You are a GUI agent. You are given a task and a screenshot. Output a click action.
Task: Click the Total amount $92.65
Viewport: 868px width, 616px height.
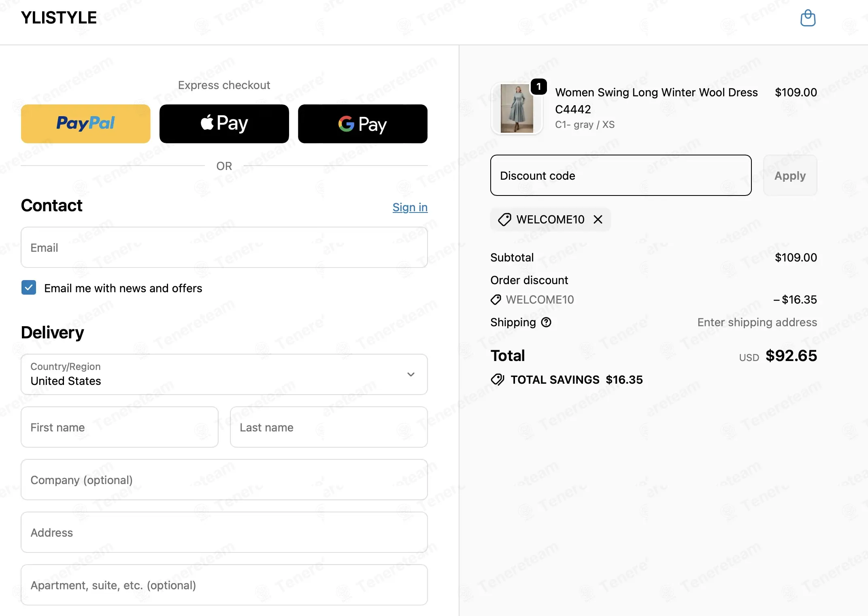(791, 356)
